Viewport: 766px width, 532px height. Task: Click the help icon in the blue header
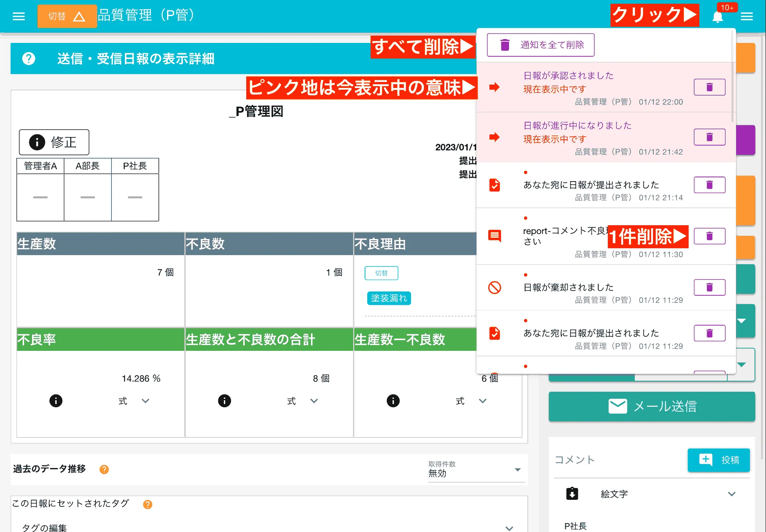(x=28, y=58)
